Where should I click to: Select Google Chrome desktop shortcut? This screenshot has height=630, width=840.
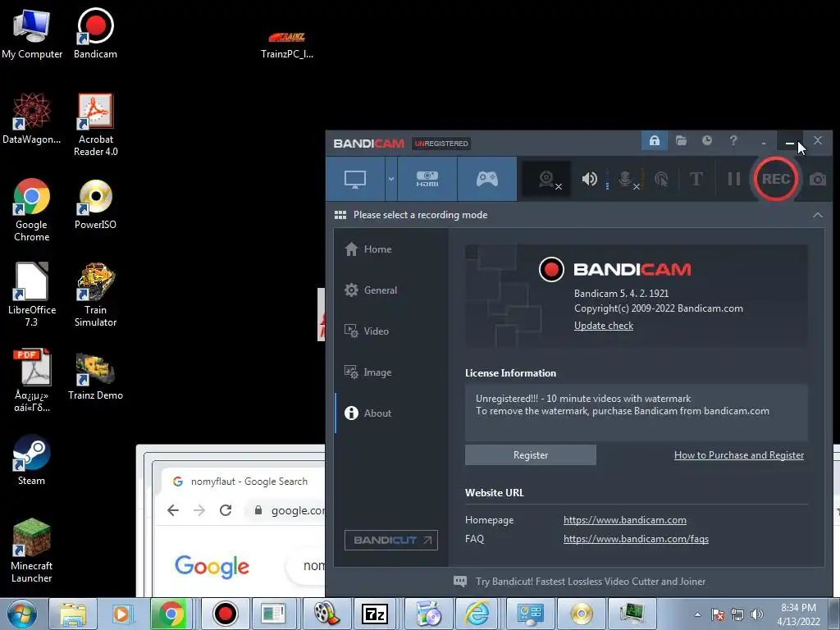(x=32, y=210)
